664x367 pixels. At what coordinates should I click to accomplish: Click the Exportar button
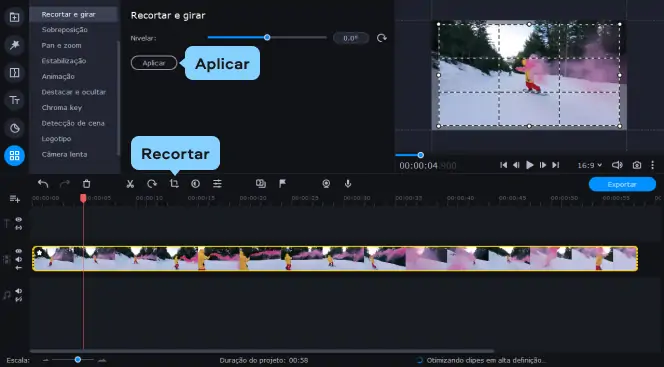(622, 184)
